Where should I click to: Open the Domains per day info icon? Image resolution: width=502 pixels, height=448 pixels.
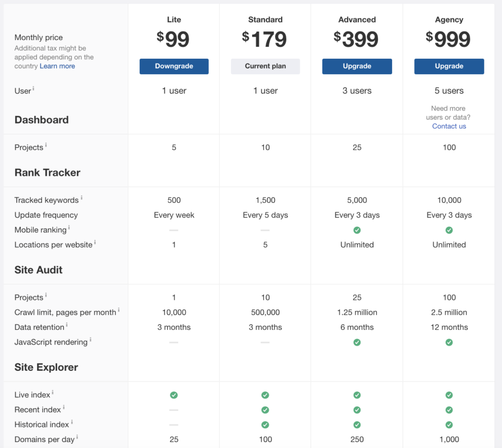(x=76, y=436)
